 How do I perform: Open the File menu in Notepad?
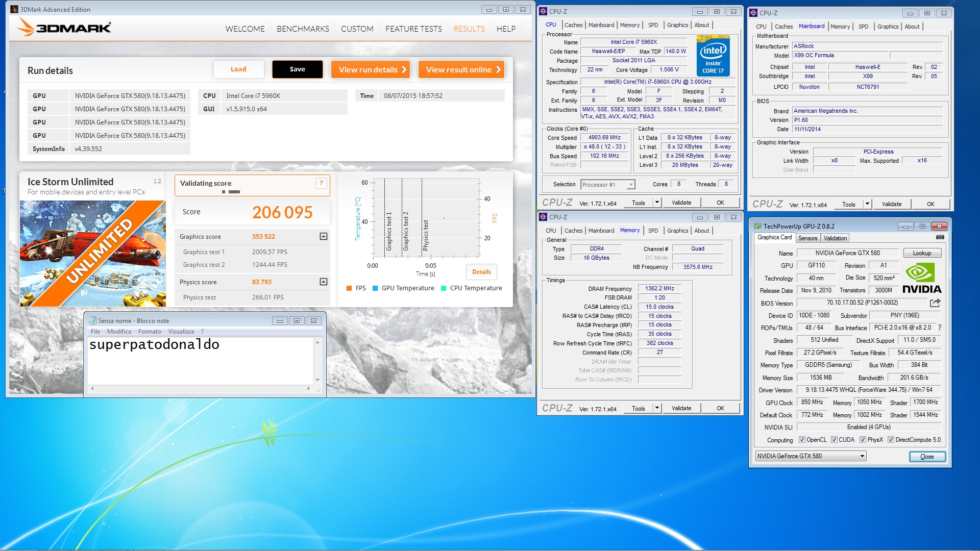click(x=95, y=332)
